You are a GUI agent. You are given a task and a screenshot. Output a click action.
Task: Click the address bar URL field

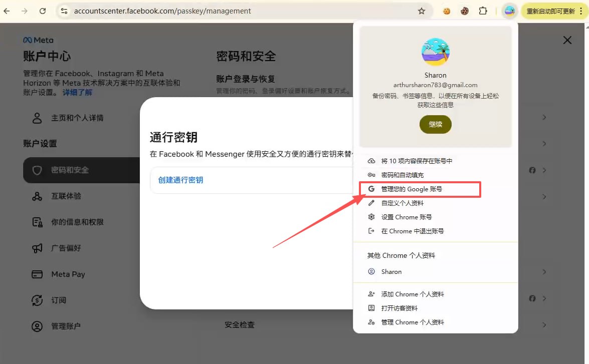(241, 11)
